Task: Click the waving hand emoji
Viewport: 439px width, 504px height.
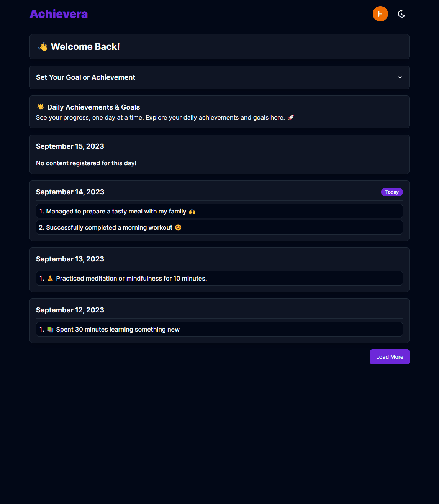Action: 43,47
